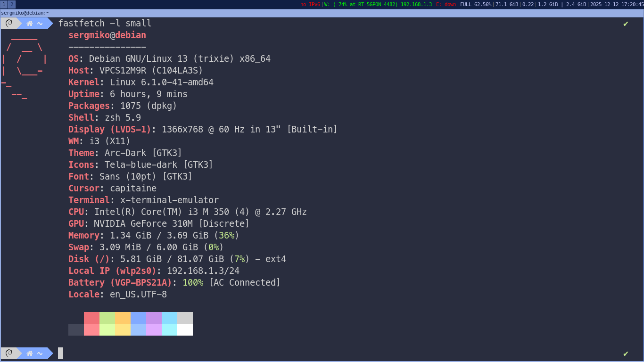
Task: Click the terminal cursor at the bottom prompt
Action: click(x=60, y=353)
